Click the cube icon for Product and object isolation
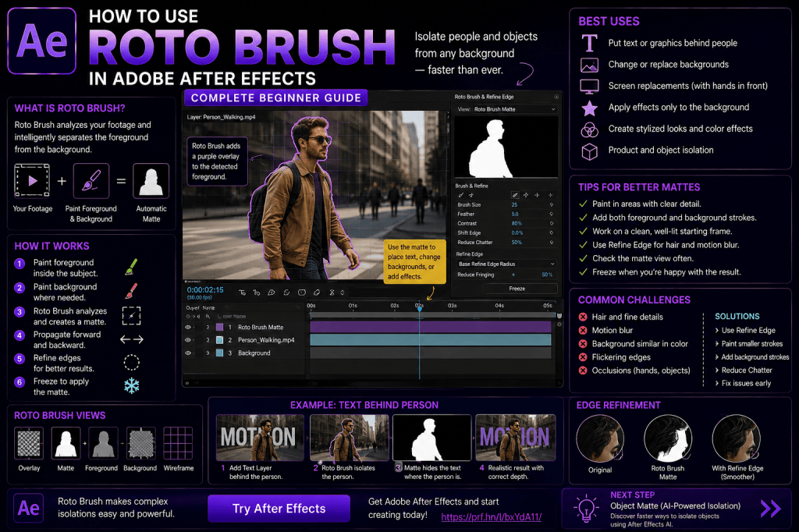Screen dimensions: 799x532 pos(590,151)
